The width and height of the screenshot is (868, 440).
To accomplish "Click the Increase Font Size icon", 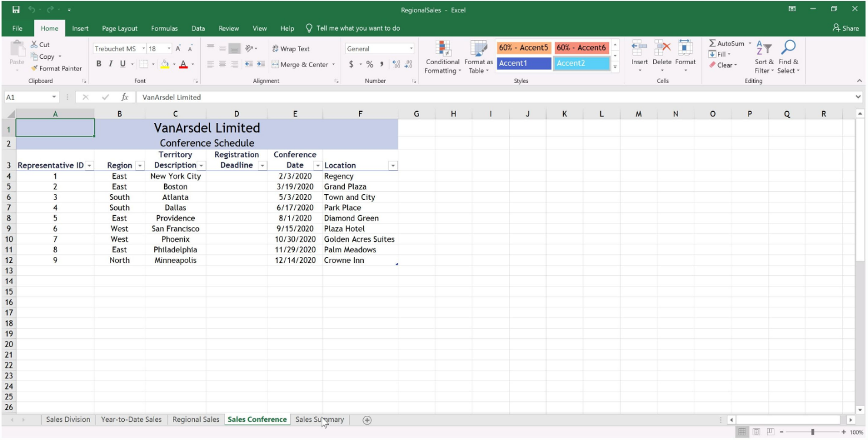I will [178, 49].
